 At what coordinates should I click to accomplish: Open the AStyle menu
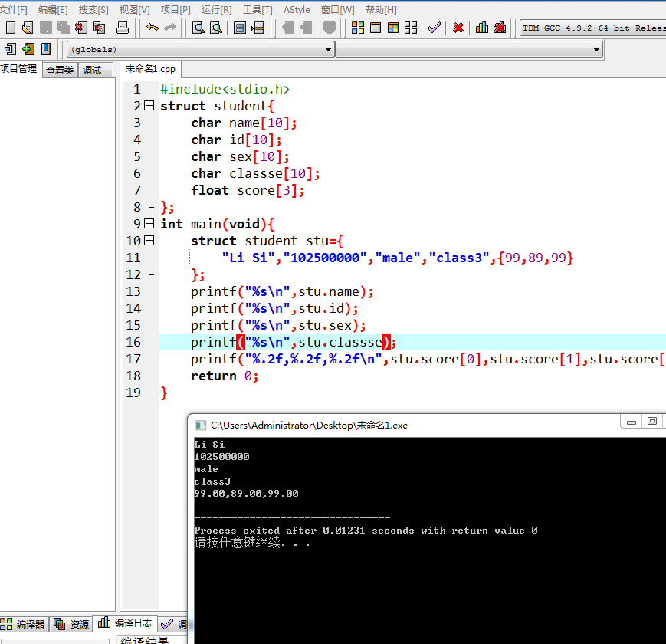coord(297,10)
